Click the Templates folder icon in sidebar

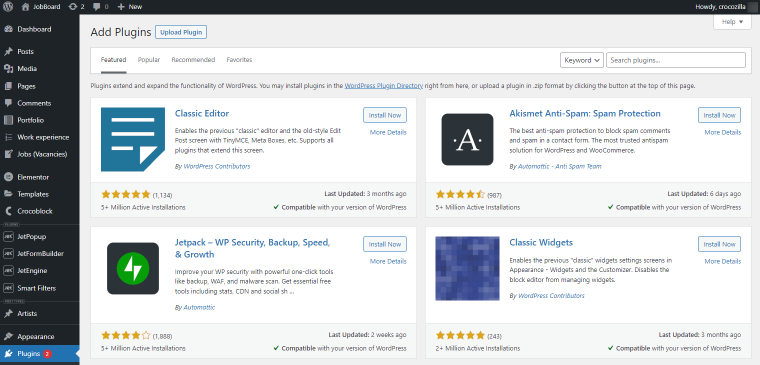(8, 194)
